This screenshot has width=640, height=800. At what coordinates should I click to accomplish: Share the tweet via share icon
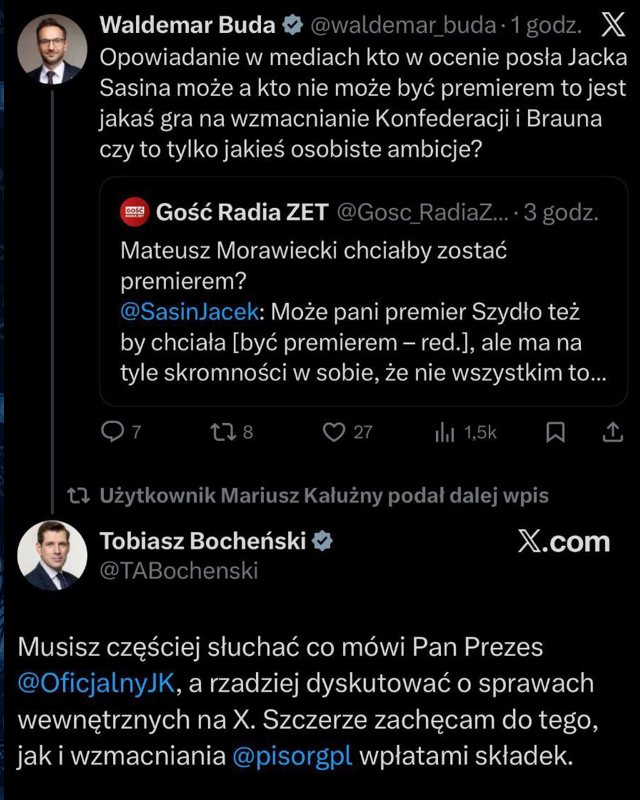[612, 432]
